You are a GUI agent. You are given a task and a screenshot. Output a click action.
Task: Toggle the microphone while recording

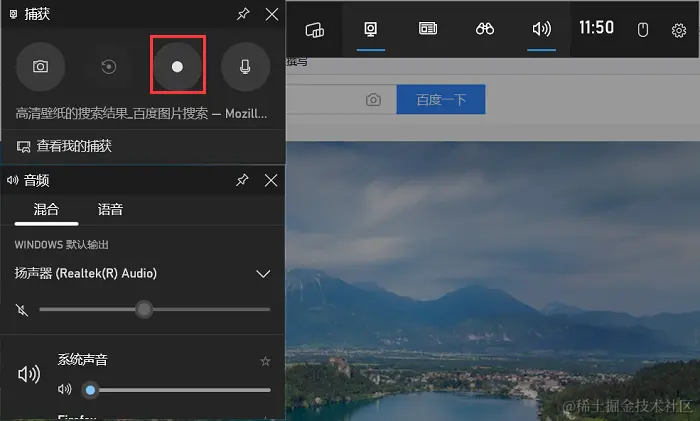tap(245, 67)
